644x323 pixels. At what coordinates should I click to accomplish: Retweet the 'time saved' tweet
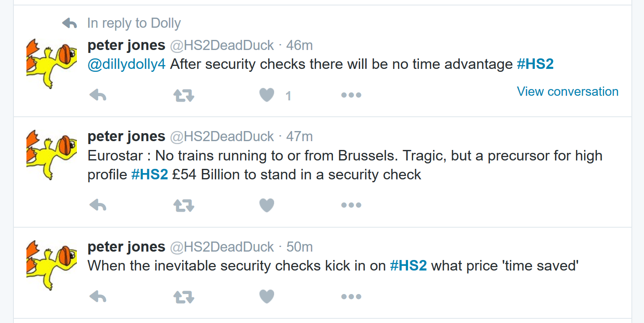pos(183,297)
